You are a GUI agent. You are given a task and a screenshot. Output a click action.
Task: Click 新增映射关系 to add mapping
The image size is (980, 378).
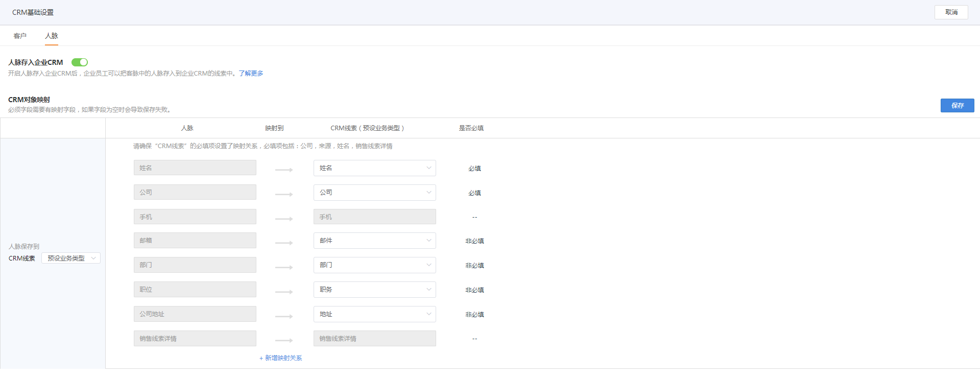(281, 358)
